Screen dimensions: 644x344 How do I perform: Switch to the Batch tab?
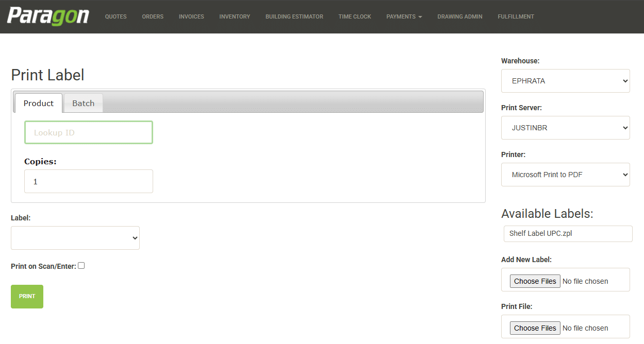coord(83,103)
